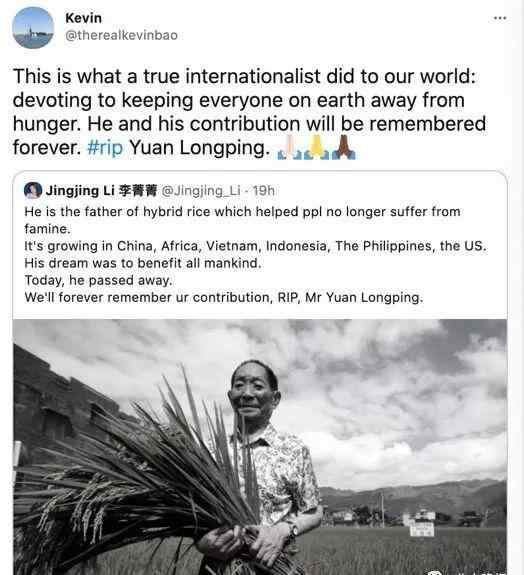Open Jingjing Li 李菁菁 profile name
Viewport: 524px width, 575px height.
coord(101,191)
